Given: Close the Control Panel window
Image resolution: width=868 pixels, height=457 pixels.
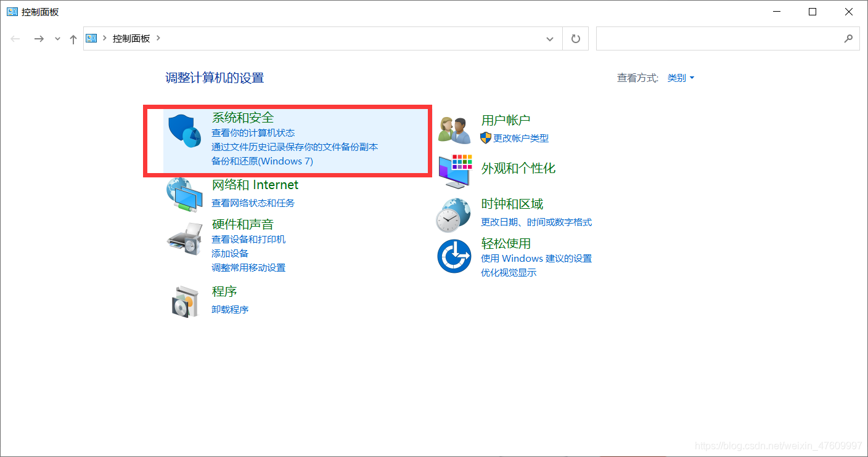Looking at the screenshot, I should click(x=848, y=12).
